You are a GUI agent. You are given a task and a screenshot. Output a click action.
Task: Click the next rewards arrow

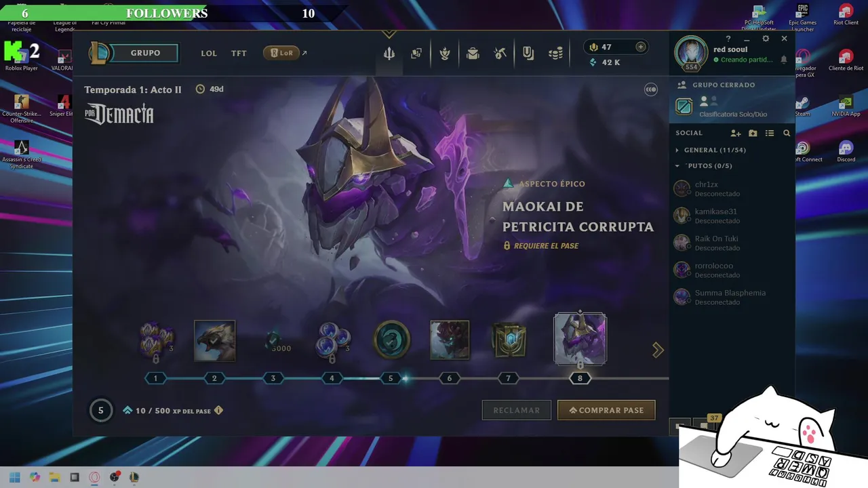pos(657,350)
